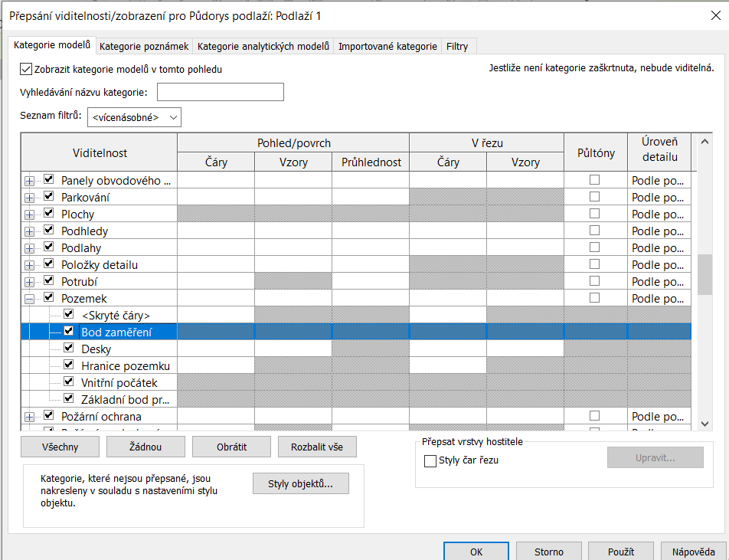Click the Obrátit selection button

(231, 447)
